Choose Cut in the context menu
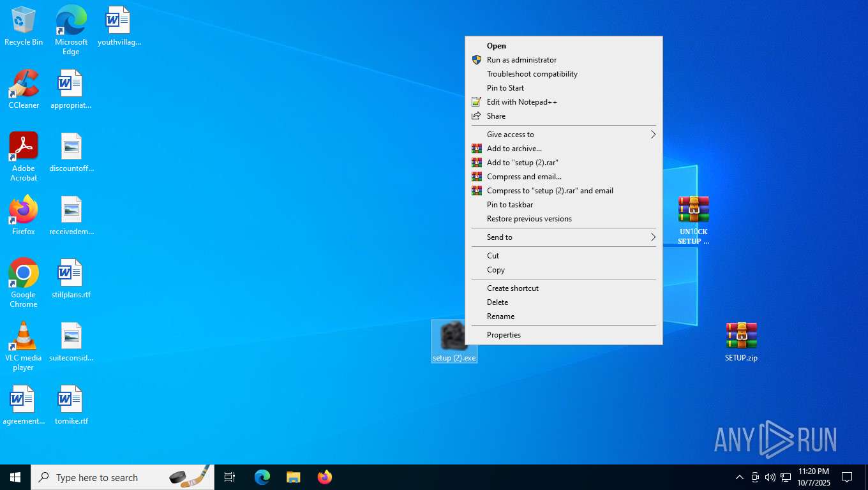 [564, 256]
